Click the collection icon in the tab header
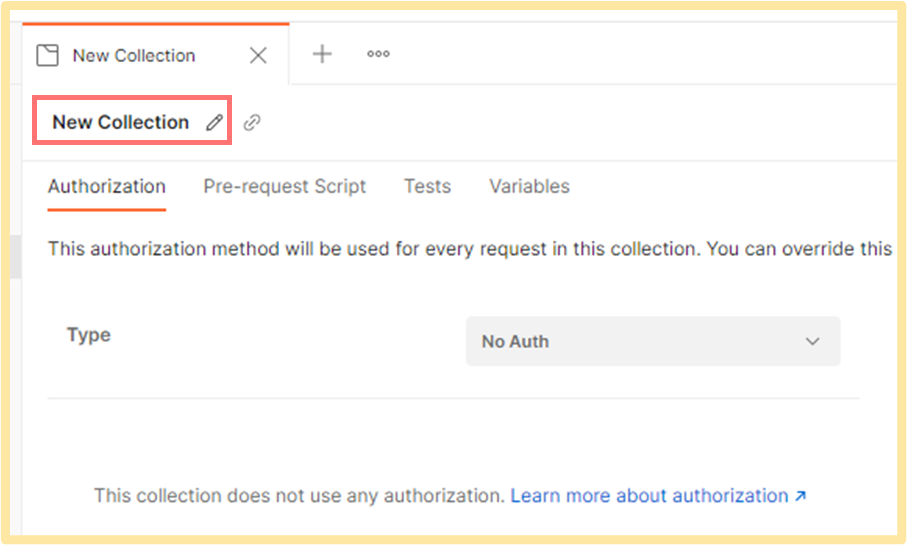This screenshot has height=545, width=907. (x=47, y=56)
